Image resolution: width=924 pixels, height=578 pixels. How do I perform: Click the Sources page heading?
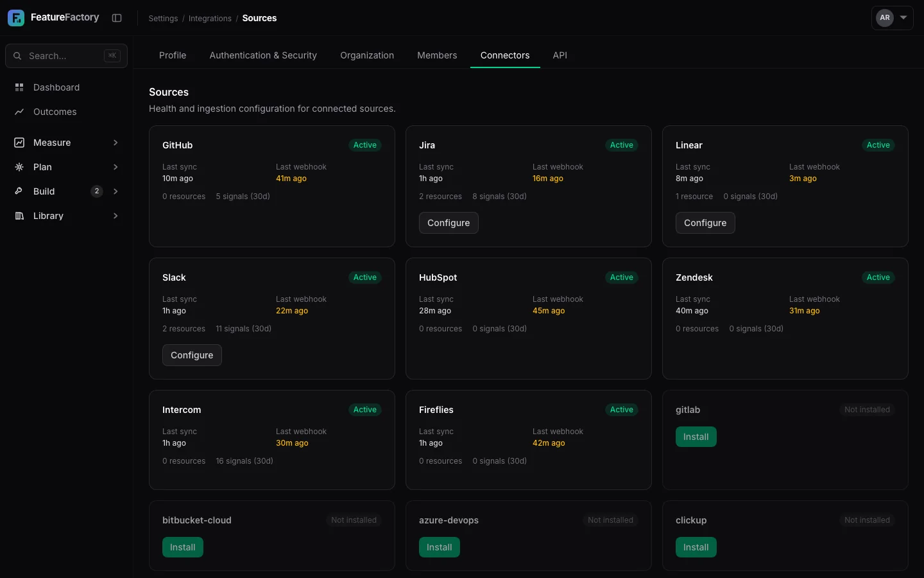tap(169, 92)
